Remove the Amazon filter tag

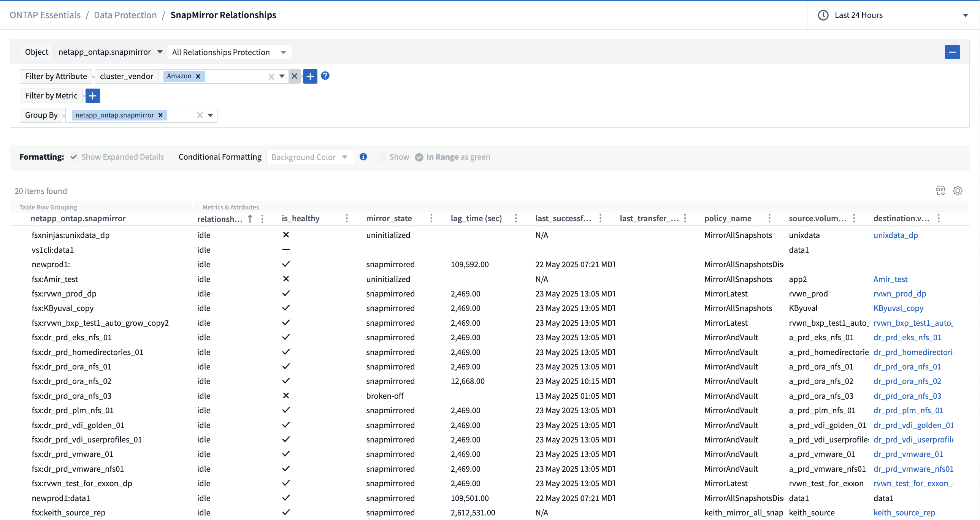pos(198,76)
